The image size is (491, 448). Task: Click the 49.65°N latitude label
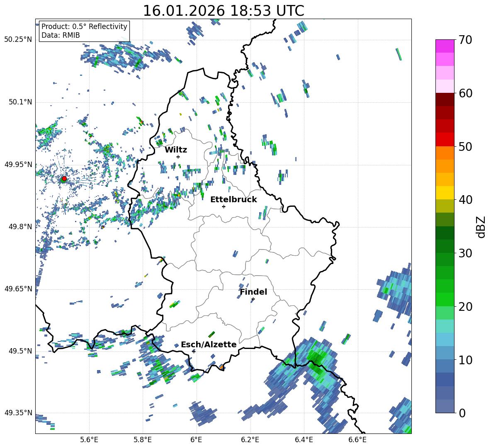pos(18,288)
